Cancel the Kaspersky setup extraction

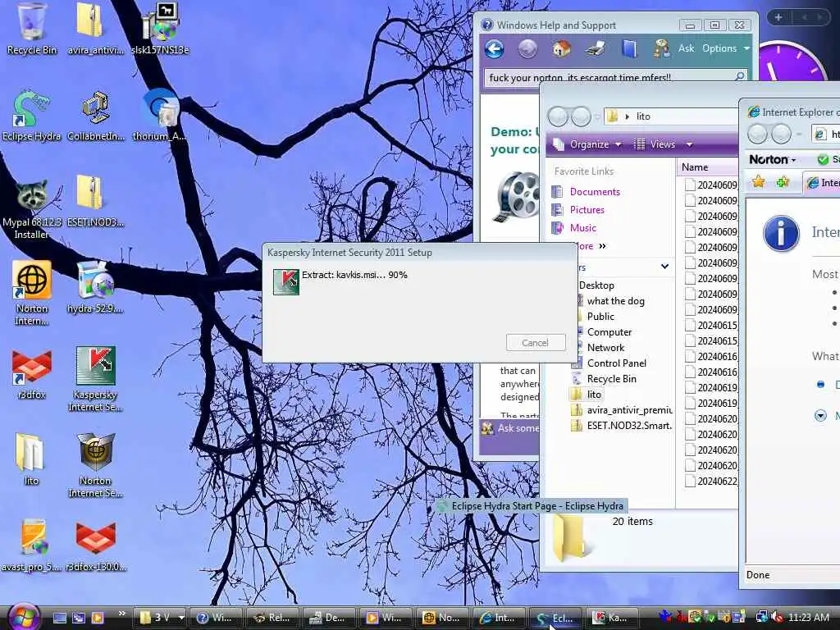(536, 343)
